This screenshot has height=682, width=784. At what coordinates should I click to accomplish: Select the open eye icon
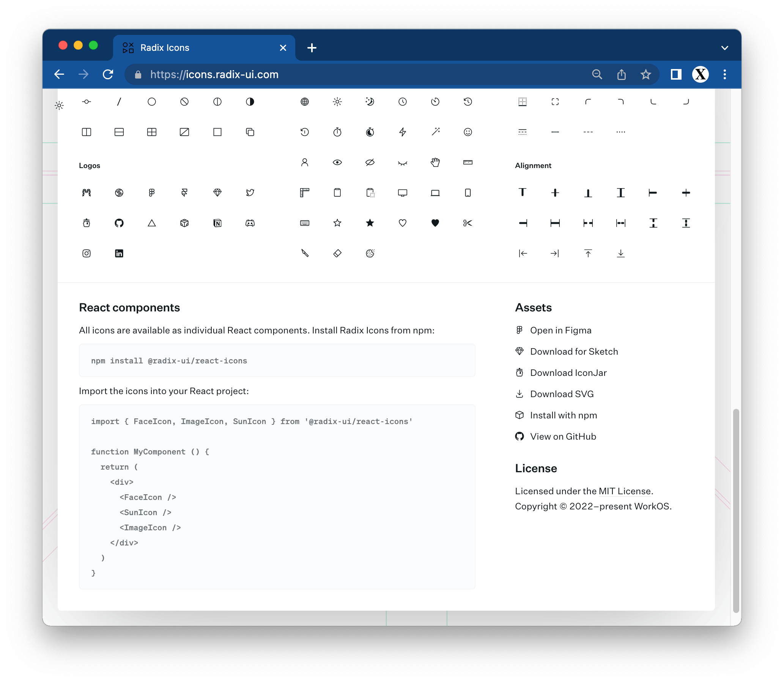pyautogui.click(x=337, y=162)
